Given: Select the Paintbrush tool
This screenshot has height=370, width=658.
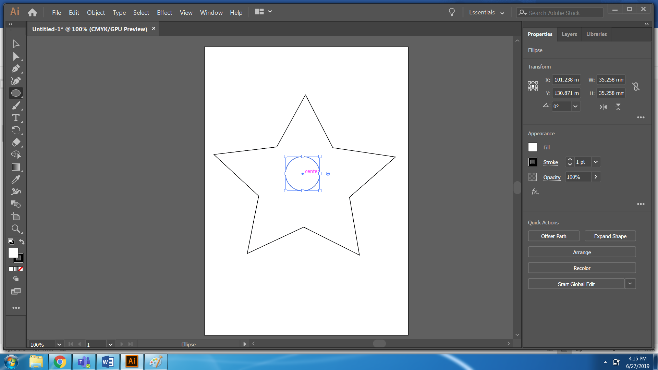Looking at the screenshot, I should [16, 105].
